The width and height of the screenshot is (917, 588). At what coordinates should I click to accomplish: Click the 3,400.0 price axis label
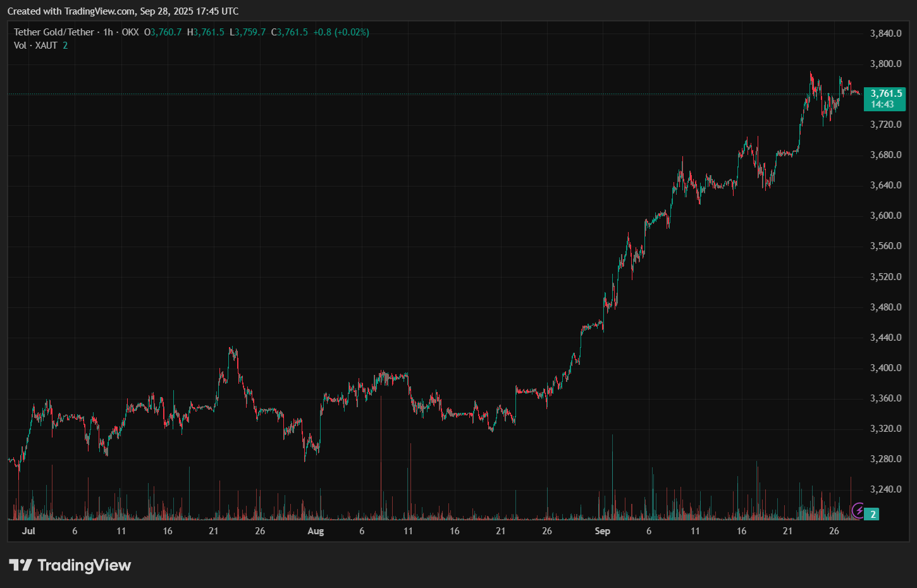(885, 368)
